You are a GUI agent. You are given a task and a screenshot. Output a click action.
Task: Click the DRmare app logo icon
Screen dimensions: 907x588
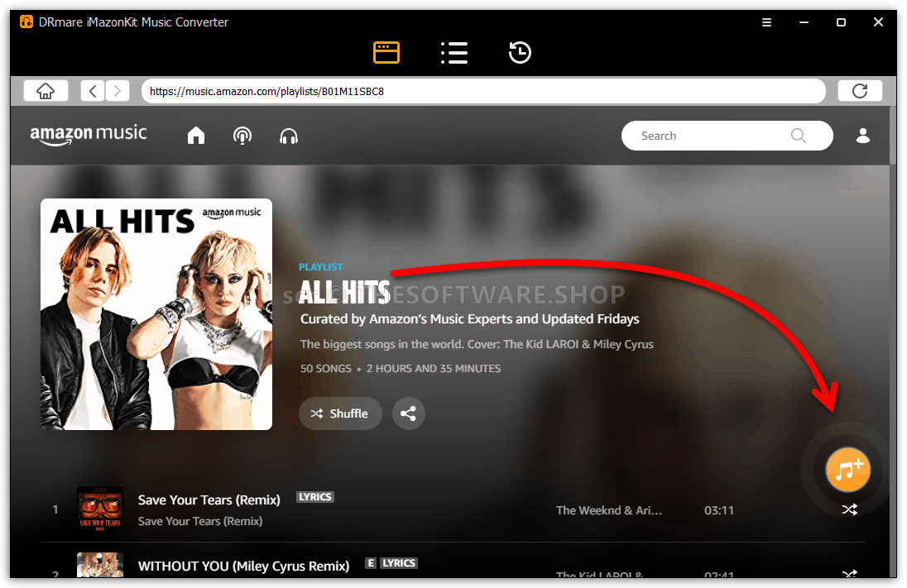click(x=26, y=22)
